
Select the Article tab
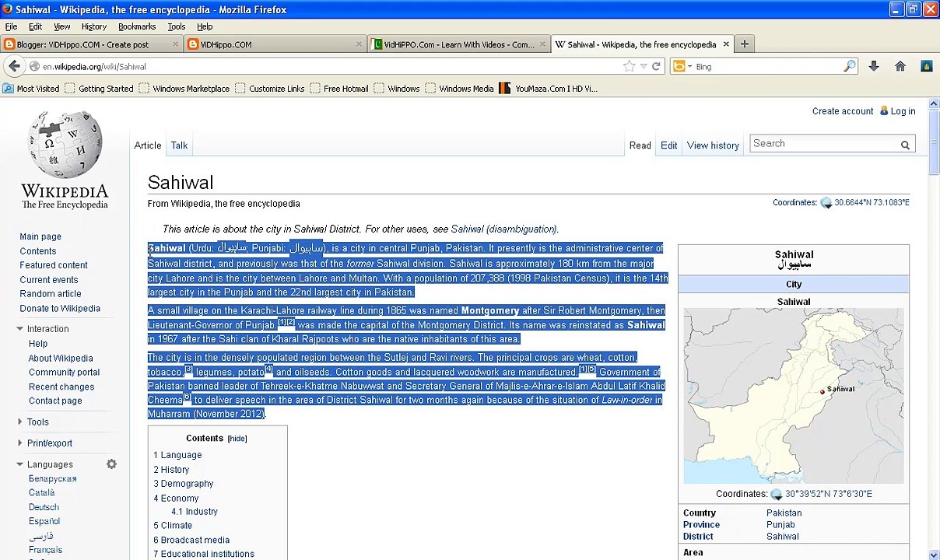[x=148, y=145]
